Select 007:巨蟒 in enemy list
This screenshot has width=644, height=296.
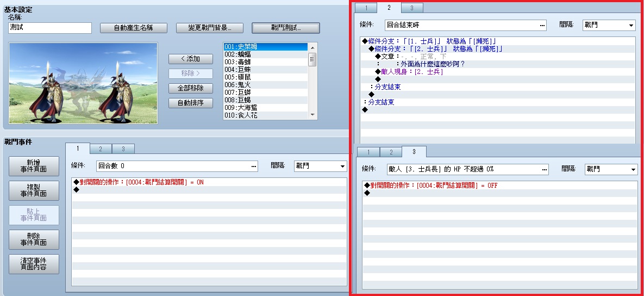click(265, 92)
